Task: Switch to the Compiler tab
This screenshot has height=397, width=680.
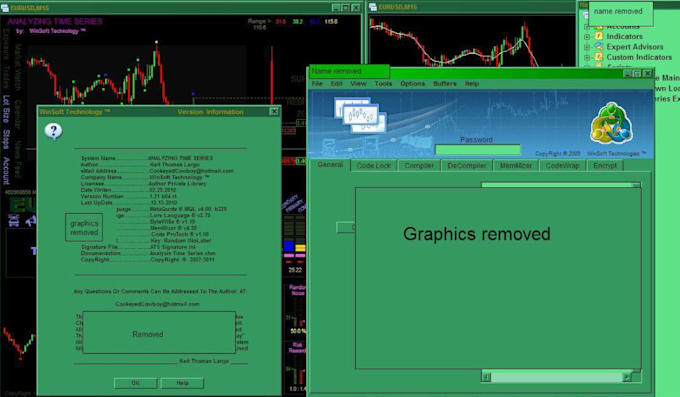Action: click(419, 165)
